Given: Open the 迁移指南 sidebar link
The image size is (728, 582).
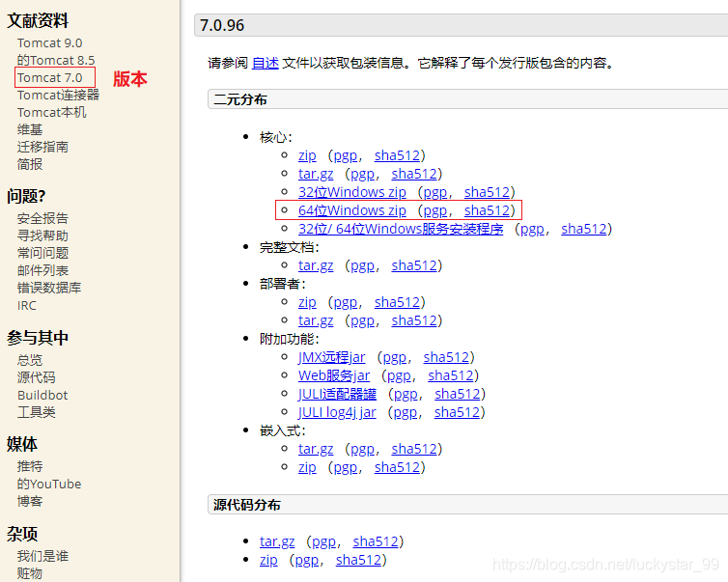Looking at the screenshot, I should coord(42,147).
